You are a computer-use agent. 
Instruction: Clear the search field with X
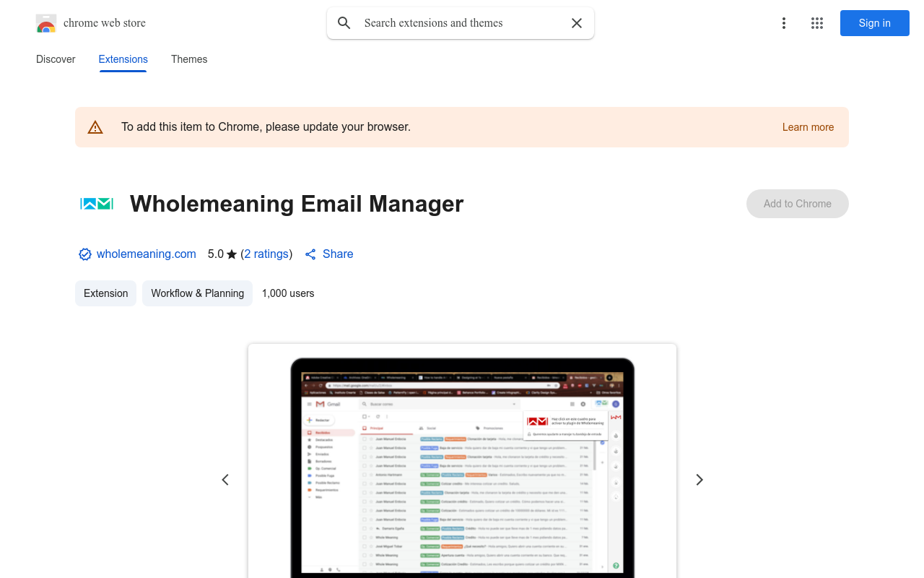click(577, 23)
